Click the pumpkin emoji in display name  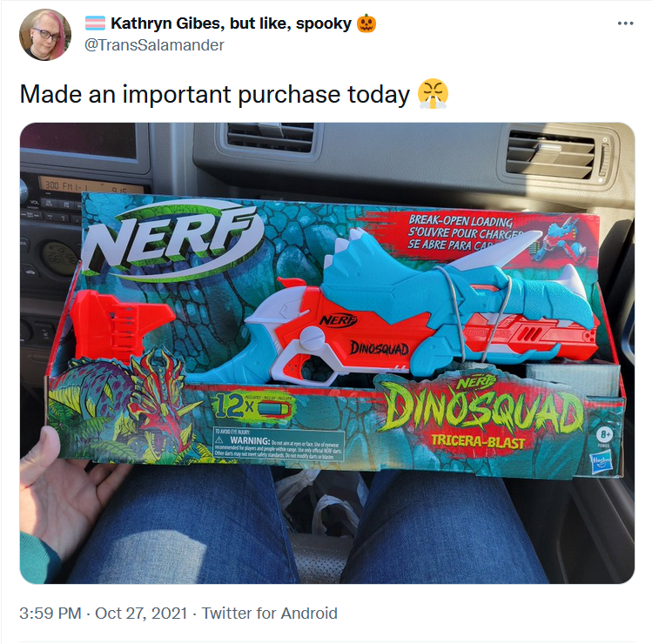point(366,23)
